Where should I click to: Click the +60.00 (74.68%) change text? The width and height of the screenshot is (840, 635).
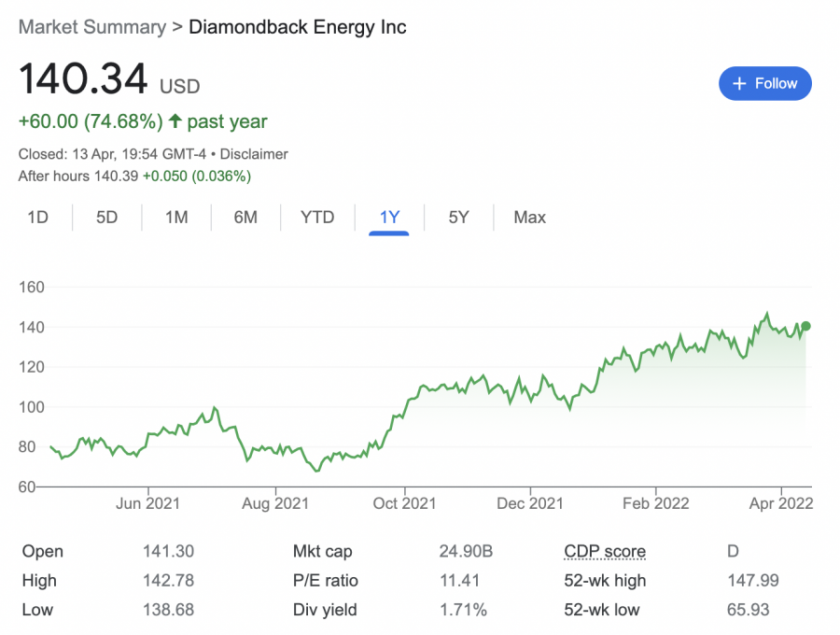(91, 121)
